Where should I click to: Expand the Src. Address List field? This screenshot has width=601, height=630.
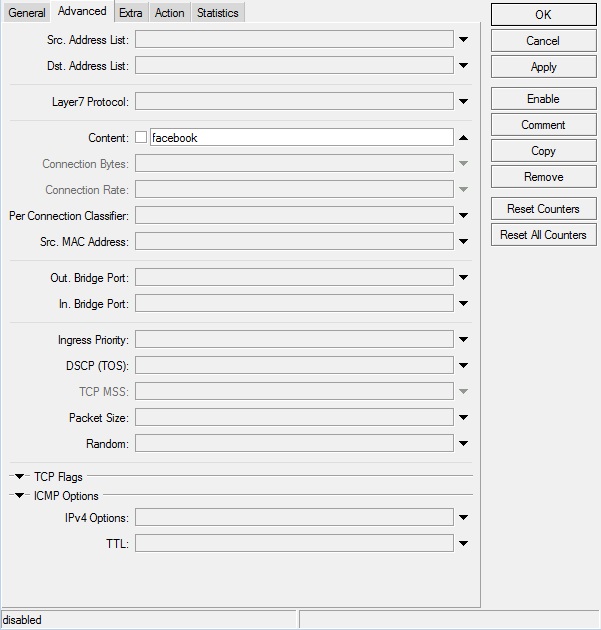(x=464, y=40)
